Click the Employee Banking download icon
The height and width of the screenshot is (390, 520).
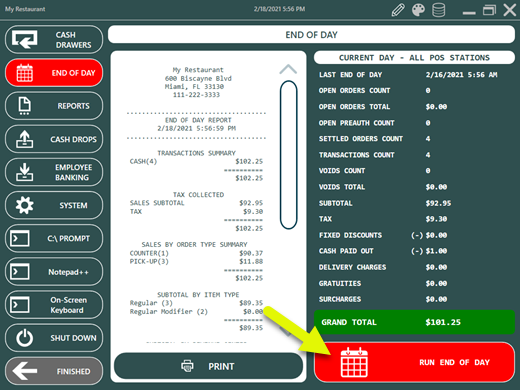tap(24, 172)
